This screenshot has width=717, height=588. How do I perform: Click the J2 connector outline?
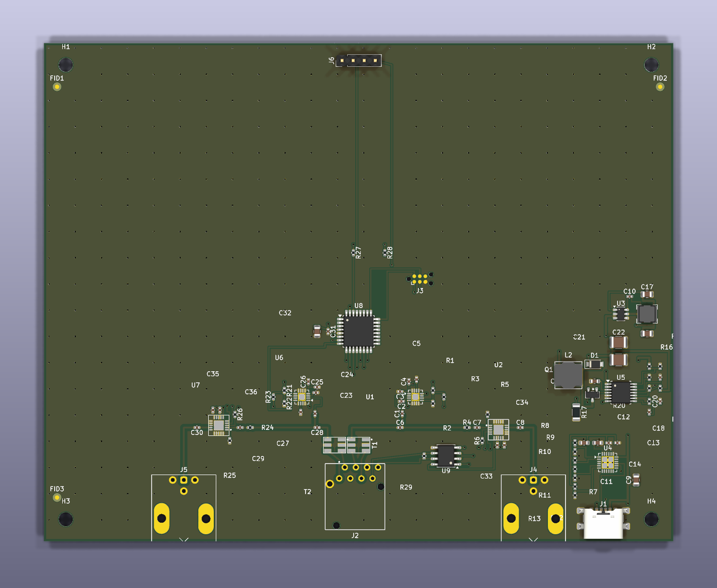(x=355, y=497)
